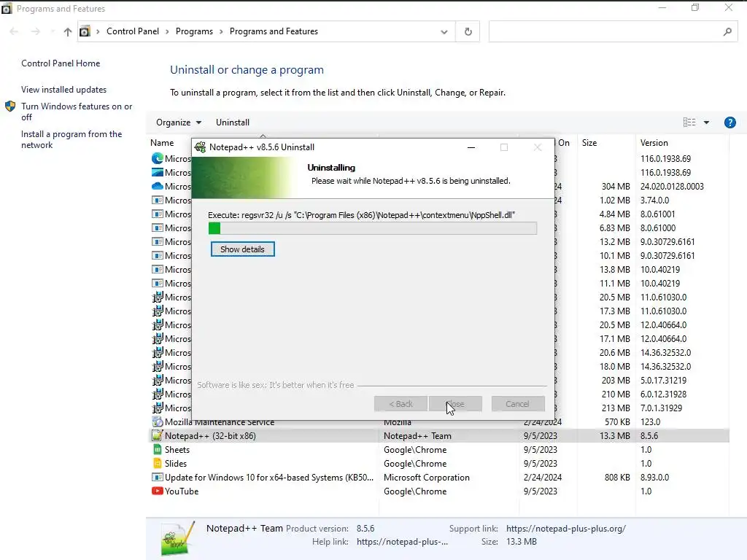Image resolution: width=747 pixels, height=560 pixels.
Task: Open the view options dropdown arrow
Action: [x=706, y=122]
